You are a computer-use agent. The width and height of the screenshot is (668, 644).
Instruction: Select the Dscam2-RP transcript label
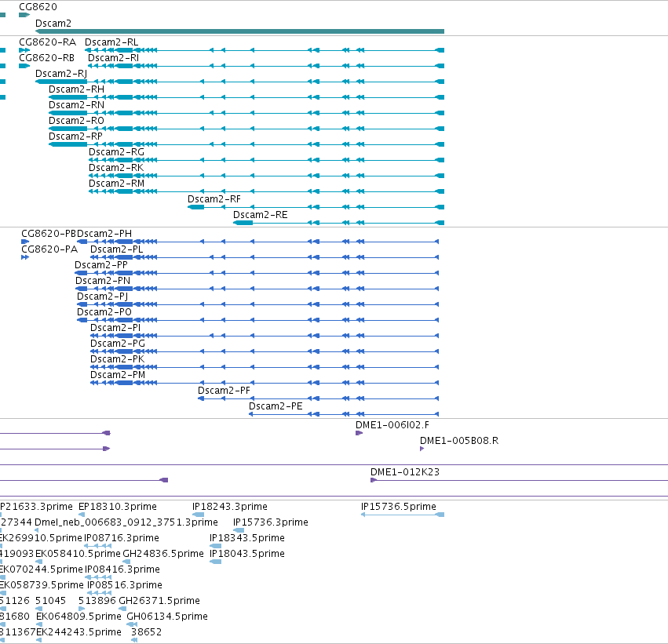(x=75, y=136)
